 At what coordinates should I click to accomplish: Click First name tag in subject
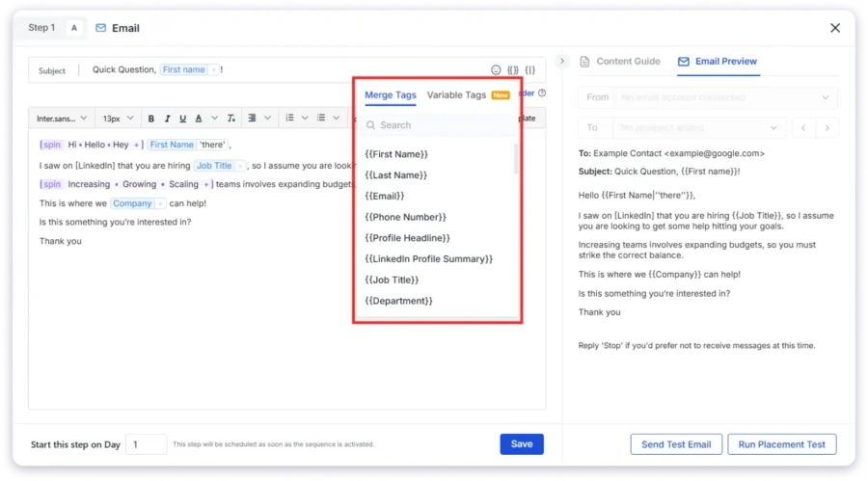click(183, 69)
